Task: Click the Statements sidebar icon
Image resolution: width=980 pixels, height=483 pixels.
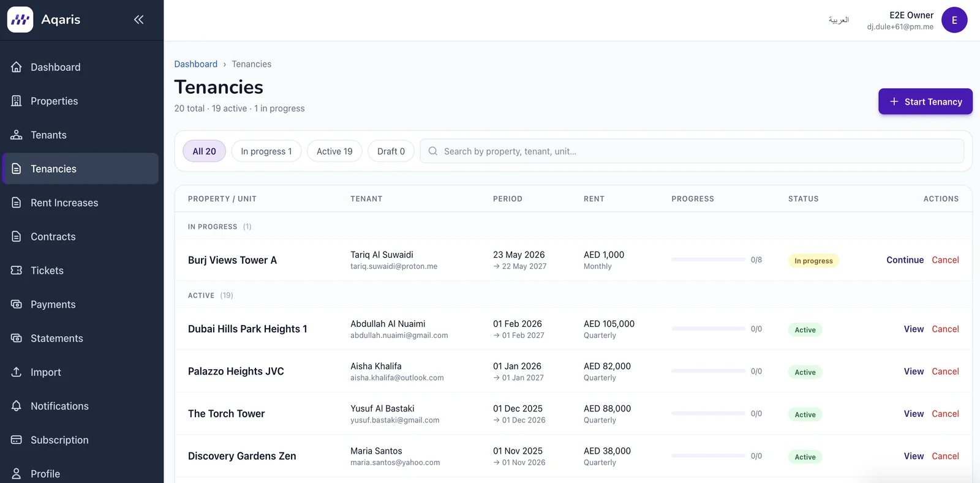Action: pos(17,338)
